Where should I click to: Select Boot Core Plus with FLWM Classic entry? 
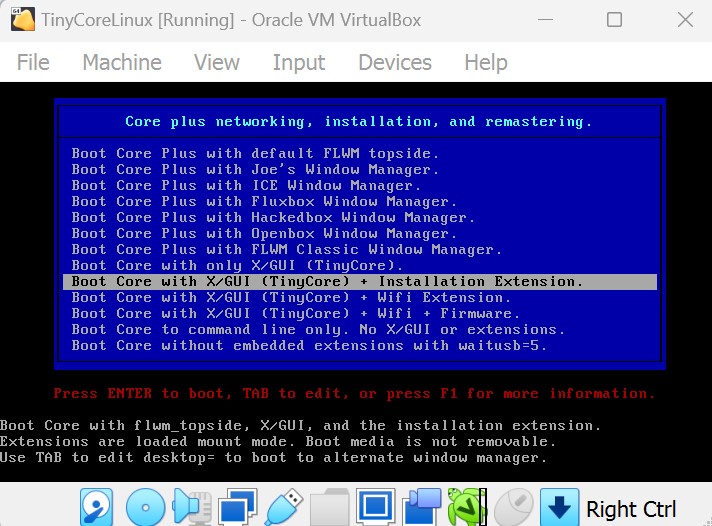click(x=360, y=249)
